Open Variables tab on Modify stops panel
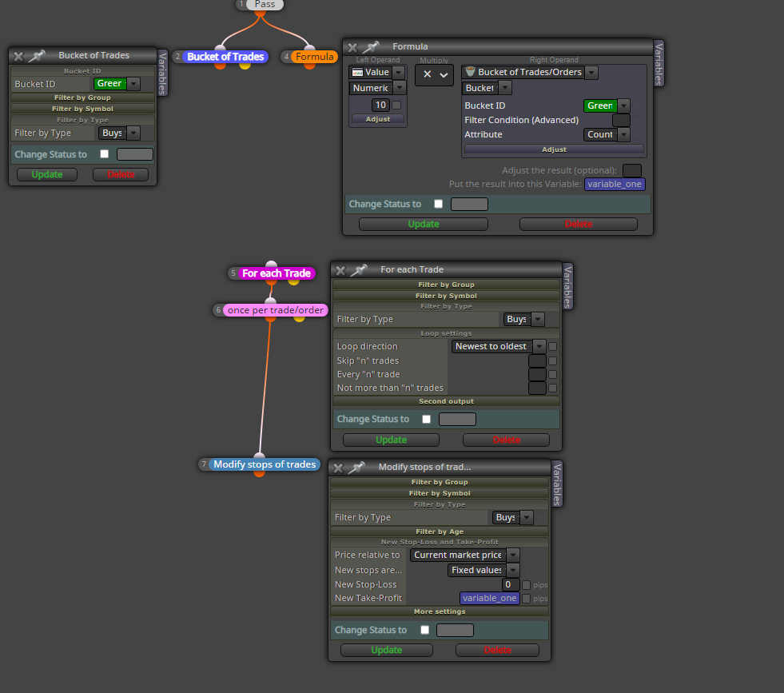The height and width of the screenshot is (693, 784). [556, 484]
